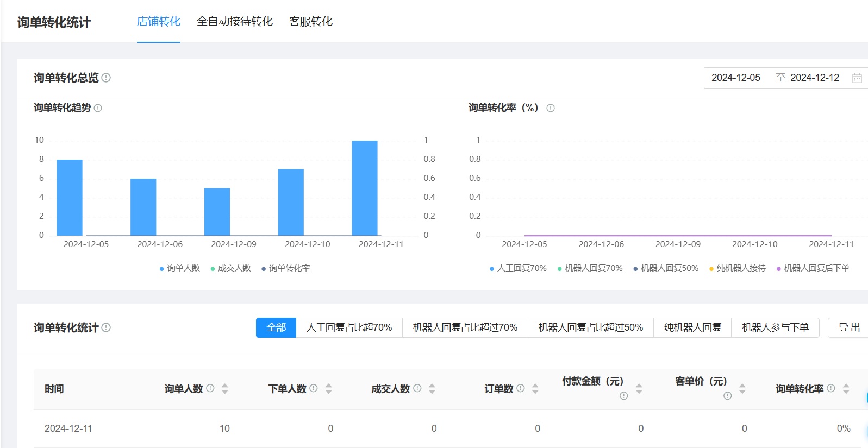Viewport: 868px width, 448px height.
Task: Sort table by 付款金额 column
Action: pos(639,389)
